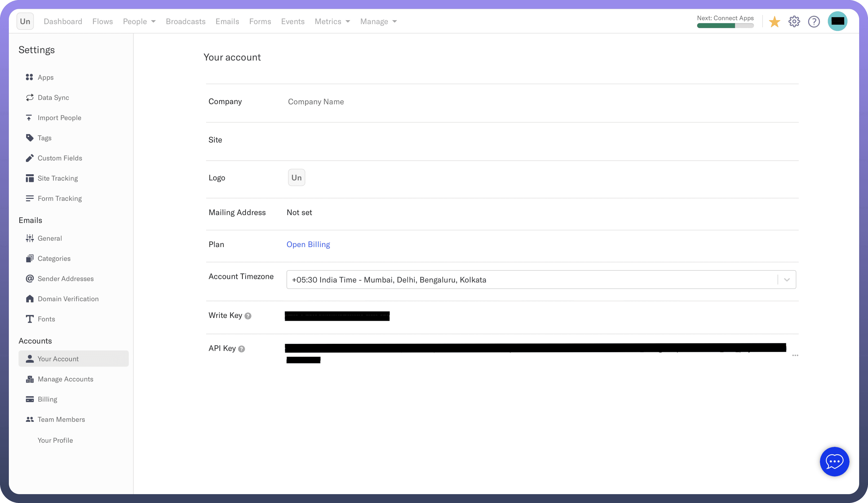Click the Un logo in navigation bar
The image size is (868, 503).
[25, 21]
